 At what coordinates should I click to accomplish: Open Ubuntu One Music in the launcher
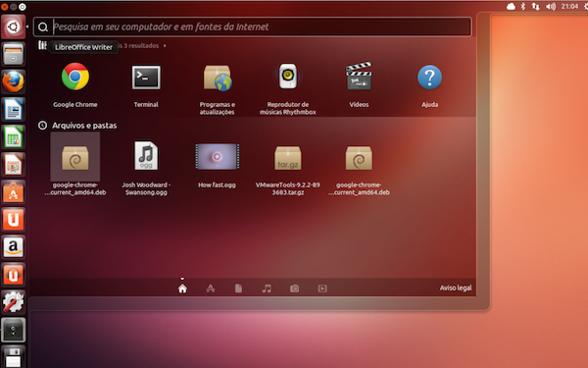13,275
